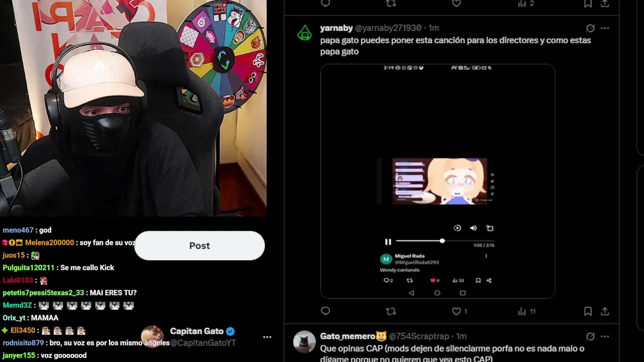Open Gato_memero's profile avatar
Viewport: 644px width, 362px height.
[x=304, y=342]
